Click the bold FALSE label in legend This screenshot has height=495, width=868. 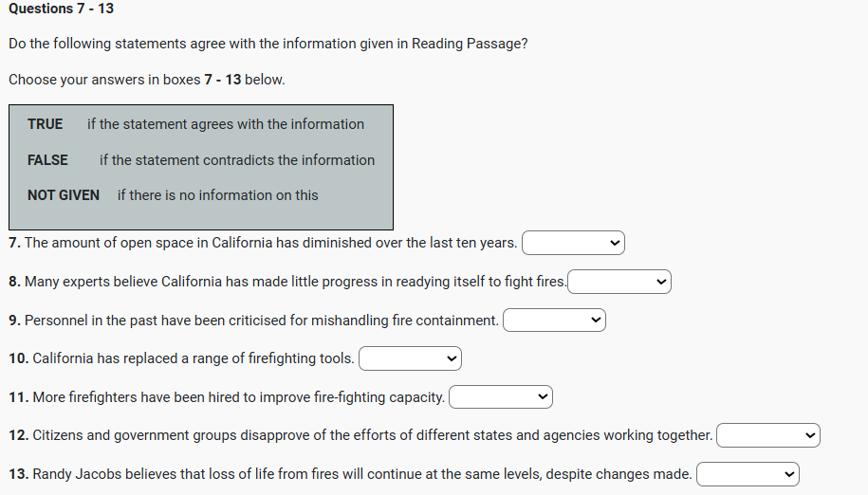[47, 160]
